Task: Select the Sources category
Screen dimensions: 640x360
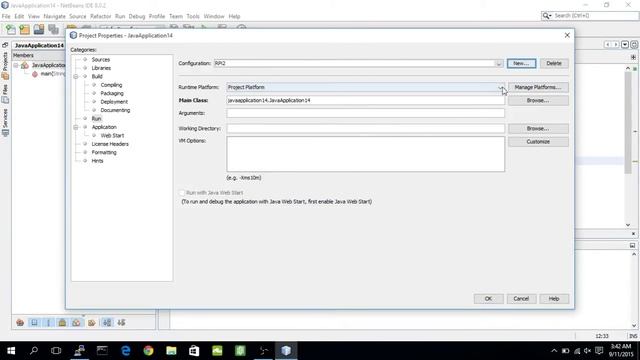Action: pos(101,60)
